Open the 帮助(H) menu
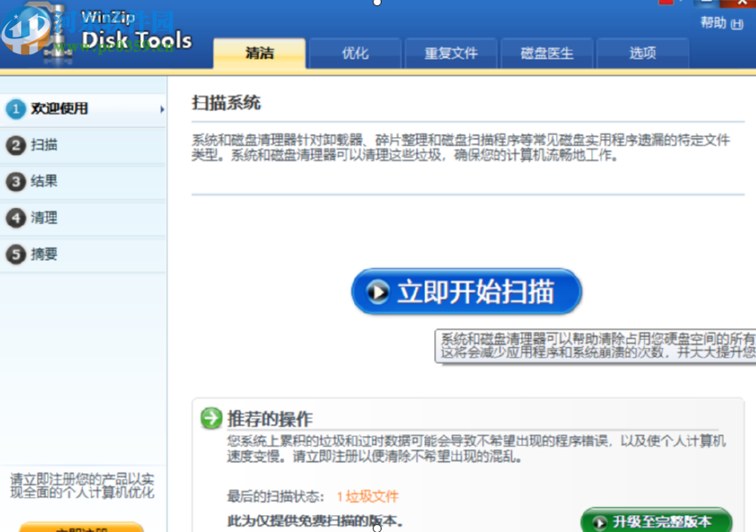756x532 pixels. [722, 20]
